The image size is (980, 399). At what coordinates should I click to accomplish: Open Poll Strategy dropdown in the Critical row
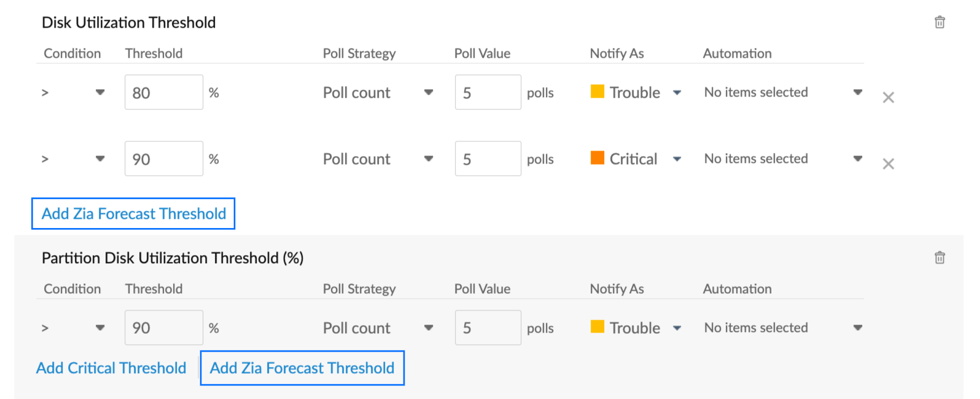point(428,158)
